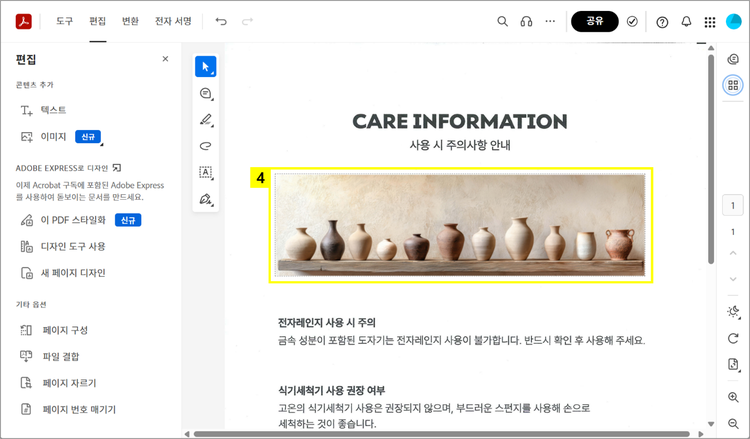Click the 식기세척기 사용 권장 여부 heading
This screenshot has width=750, height=439.
point(331,391)
